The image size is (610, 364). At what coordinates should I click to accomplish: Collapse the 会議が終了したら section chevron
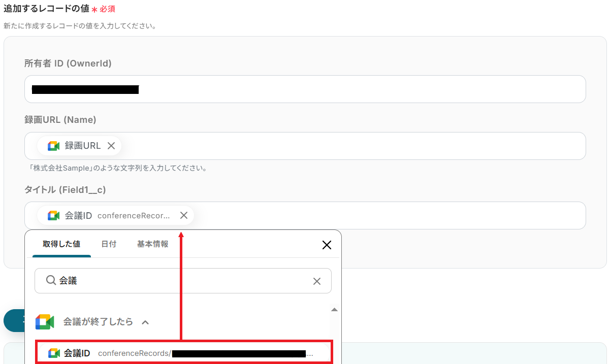click(145, 322)
